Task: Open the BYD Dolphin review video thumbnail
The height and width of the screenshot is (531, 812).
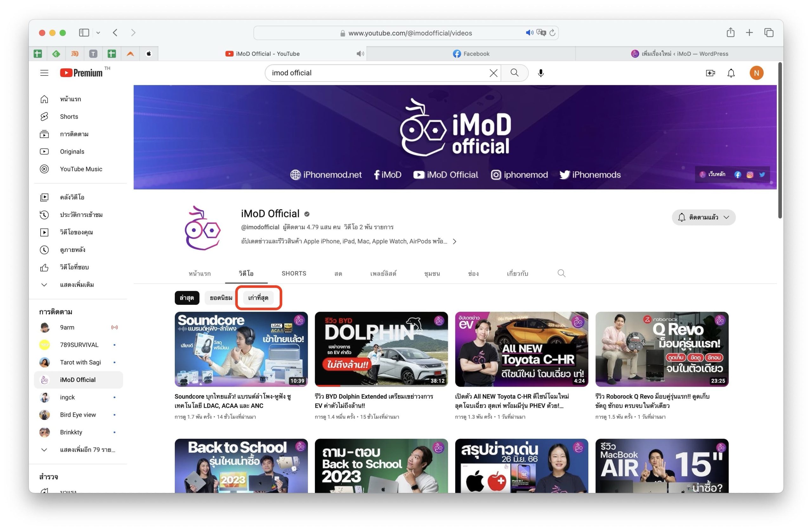Action: (381, 349)
